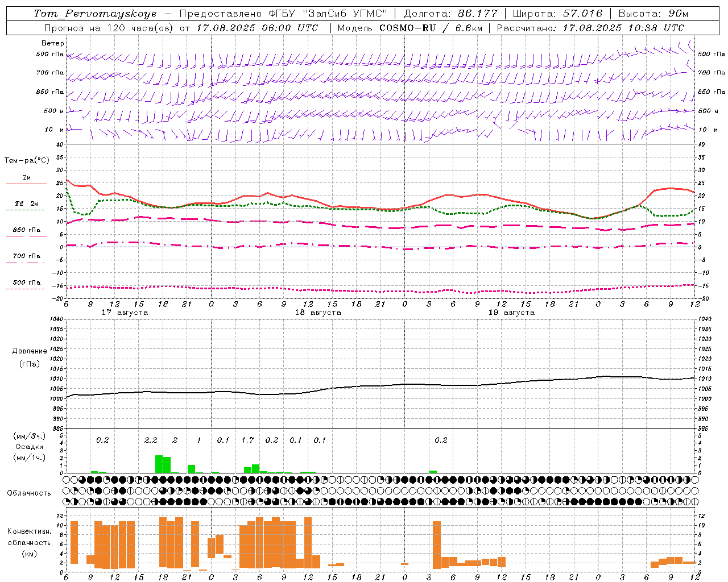728x582 pixels.
Task: Click the Td 2м legend entry
Action: pos(27,203)
